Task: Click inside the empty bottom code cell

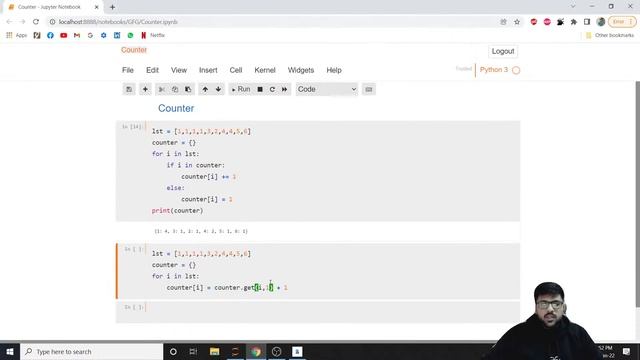Action: (x=333, y=312)
